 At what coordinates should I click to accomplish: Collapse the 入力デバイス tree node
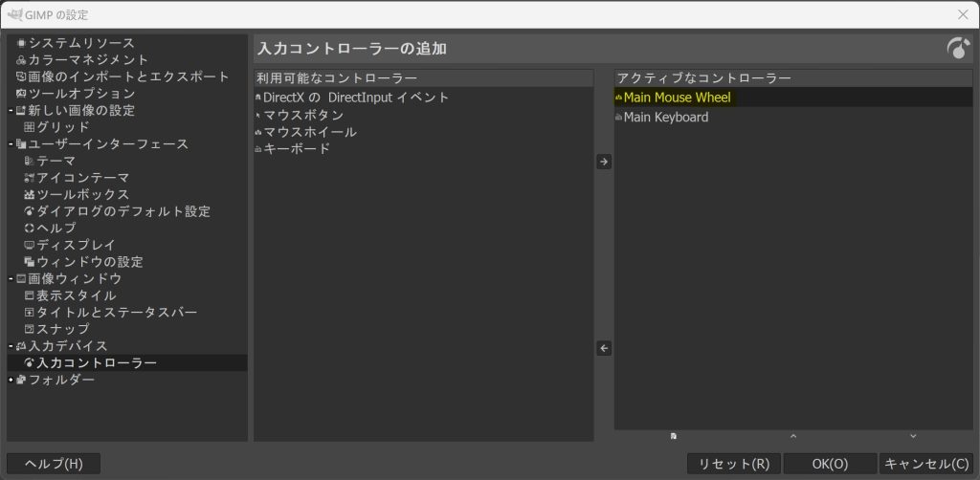point(11,346)
